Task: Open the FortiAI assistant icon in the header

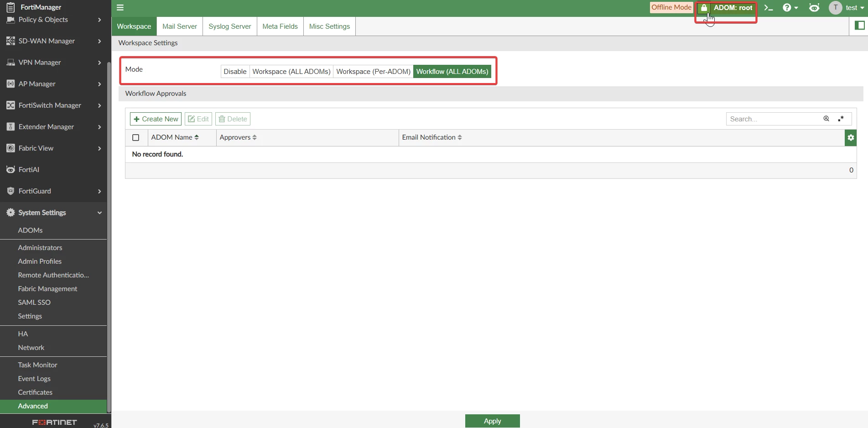Action: (x=814, y=8)
